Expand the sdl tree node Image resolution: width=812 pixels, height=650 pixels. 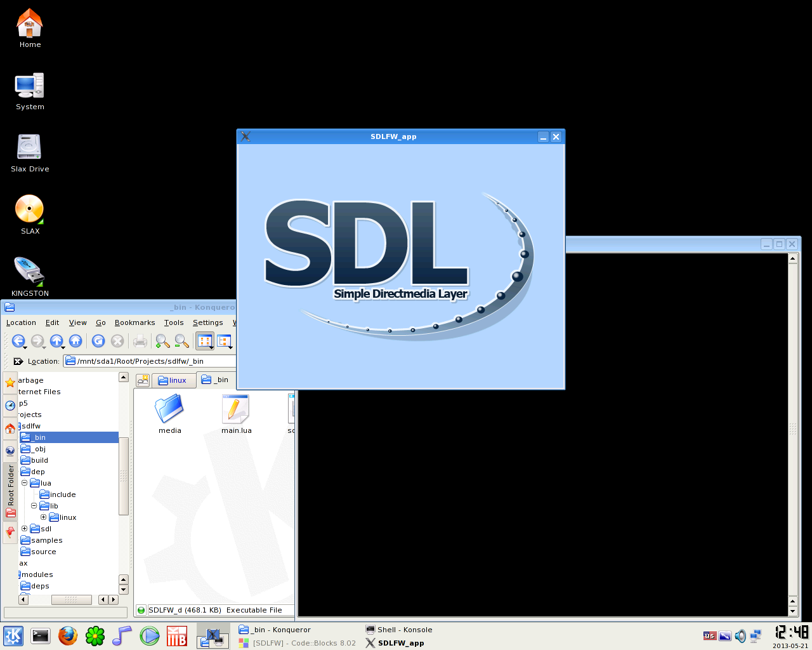pyautogui.click(x=24, y=528)
